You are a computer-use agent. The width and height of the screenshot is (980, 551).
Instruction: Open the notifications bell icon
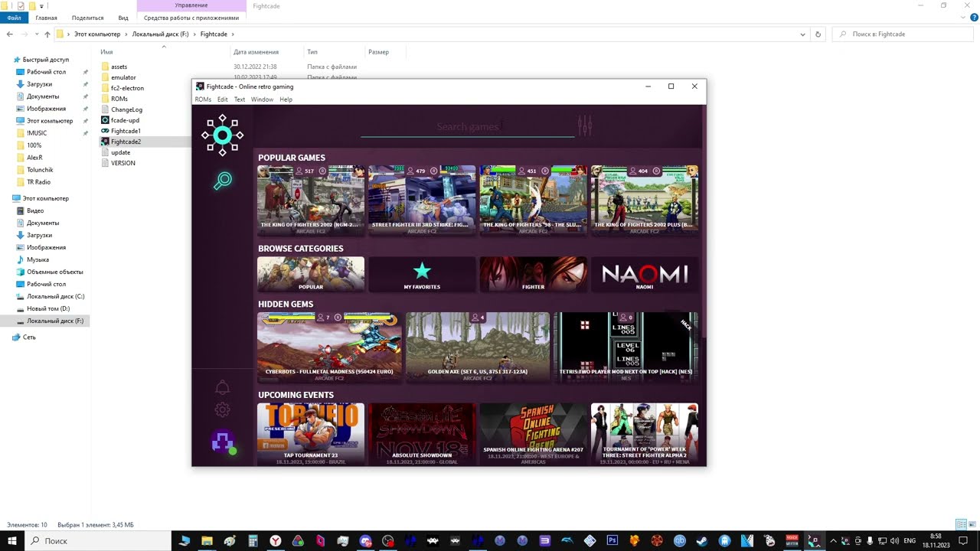click(222, 387)
